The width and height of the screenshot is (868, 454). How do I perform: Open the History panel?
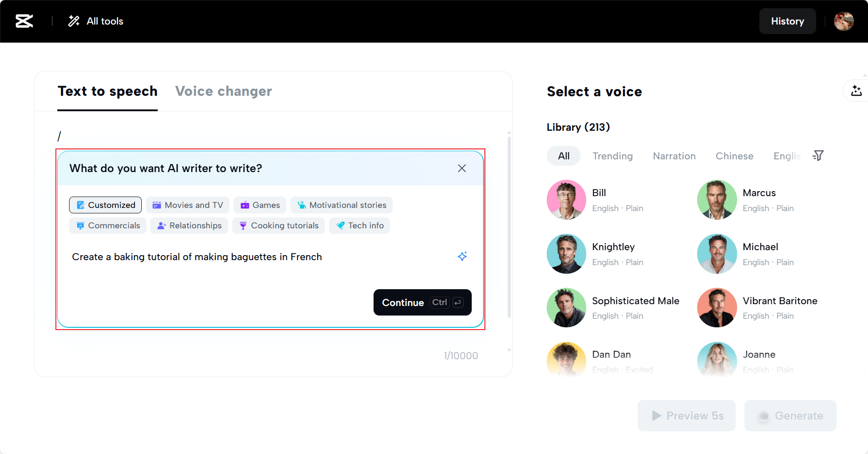click(787, 21)
